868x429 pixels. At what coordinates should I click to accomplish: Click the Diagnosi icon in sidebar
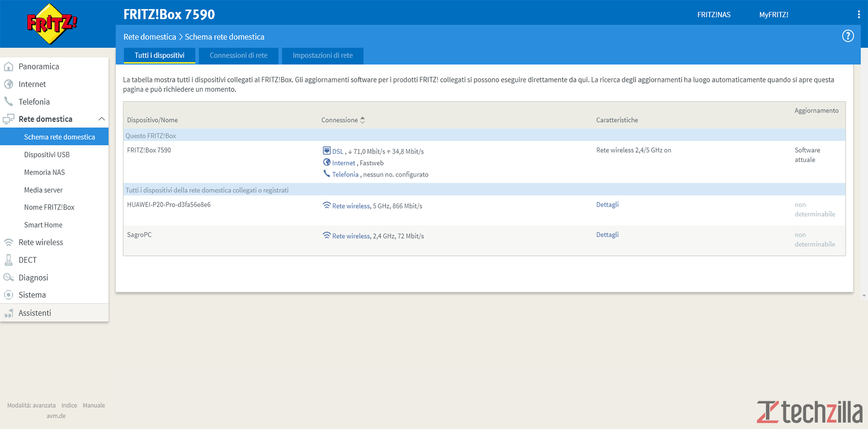point(9,277)
